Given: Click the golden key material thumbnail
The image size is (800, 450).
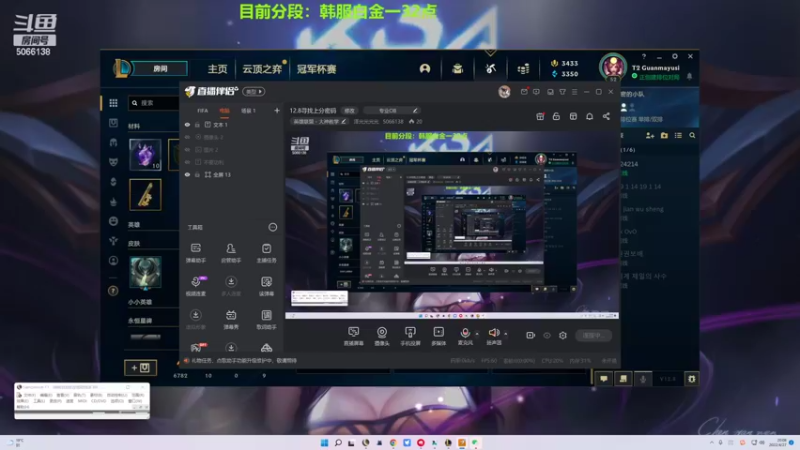Looking at the screenshot, I should (x=145, y=194).
